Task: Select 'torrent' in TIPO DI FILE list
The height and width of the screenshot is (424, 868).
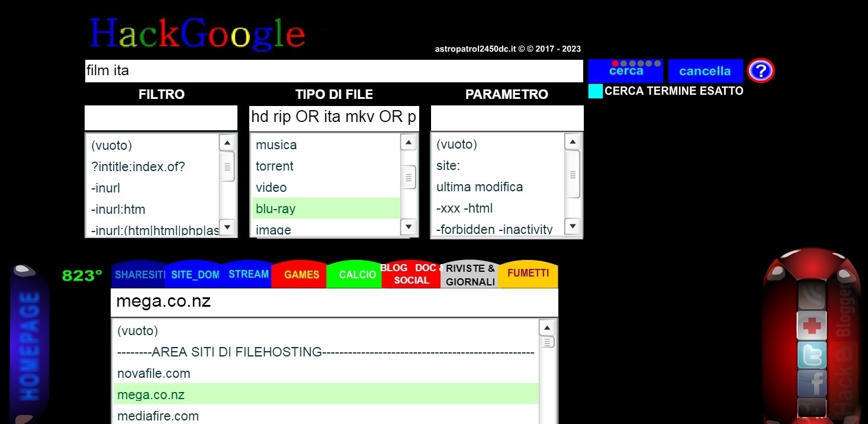Action: coord(326,166)
